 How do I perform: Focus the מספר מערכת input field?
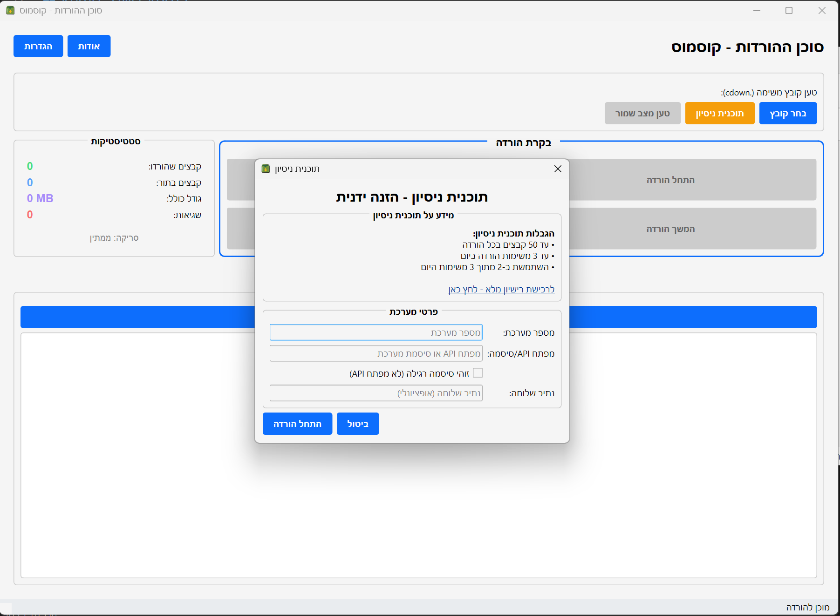pyautogui.click(x=376, y=332)
